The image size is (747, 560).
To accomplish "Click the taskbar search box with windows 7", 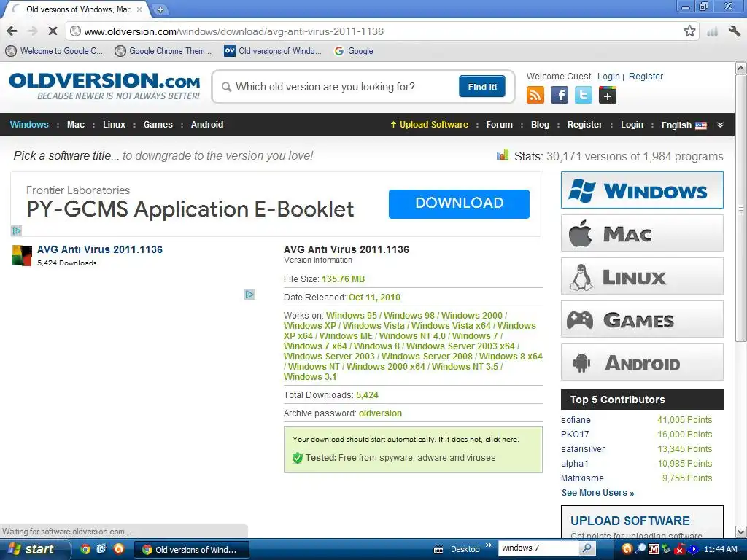I will [538, 548].
